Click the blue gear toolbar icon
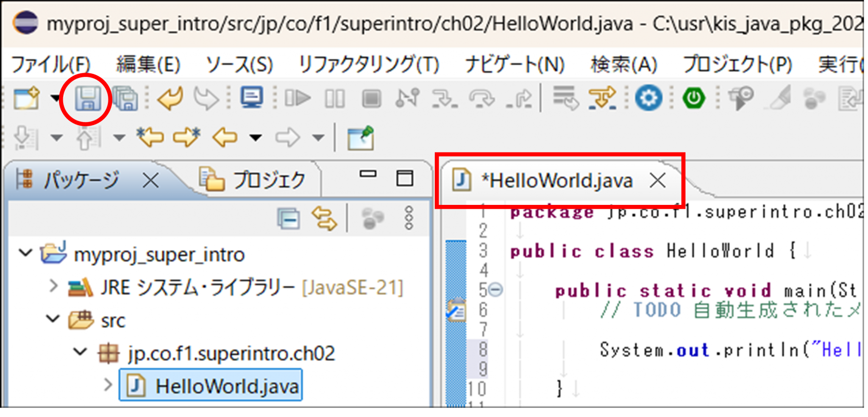 click(x=648, y=99)
